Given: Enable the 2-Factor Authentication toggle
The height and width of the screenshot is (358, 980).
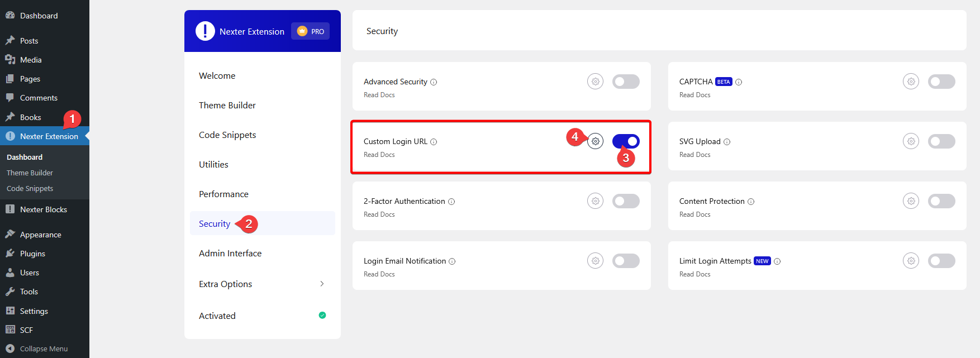Looking at the screenshot, I should [x=626, y=201].
